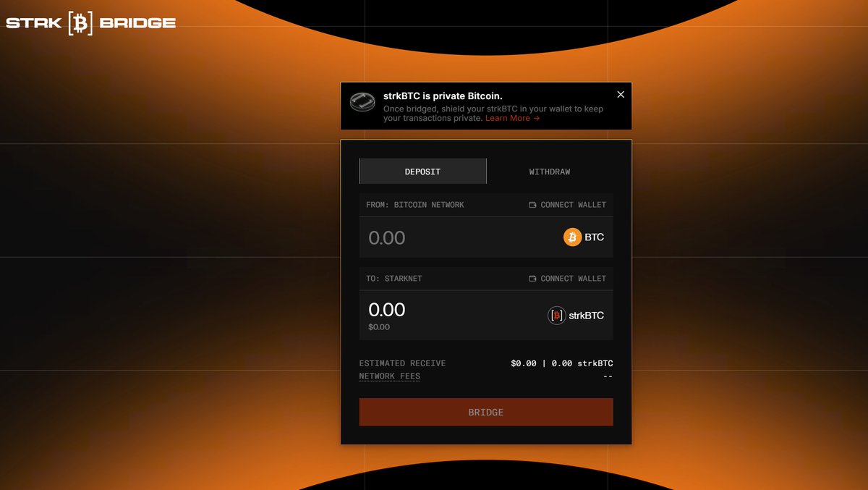Screen dimensions: 868x490
Task: Click the BTC token label
Action: (595, 237)
